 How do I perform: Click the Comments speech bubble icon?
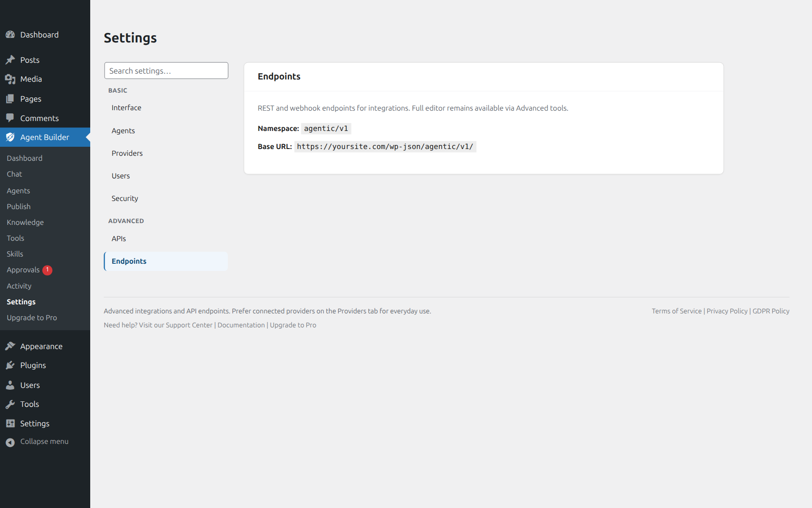click(10, 118)
